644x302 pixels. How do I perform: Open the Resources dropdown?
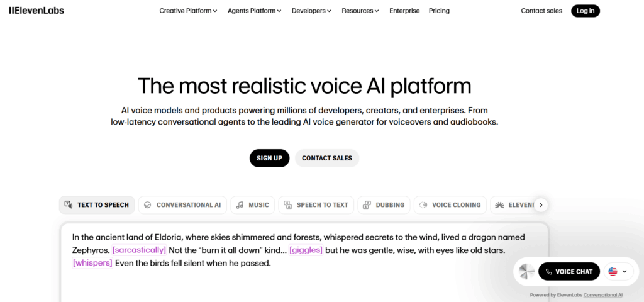pyautogui.click(x=360, y=11)
